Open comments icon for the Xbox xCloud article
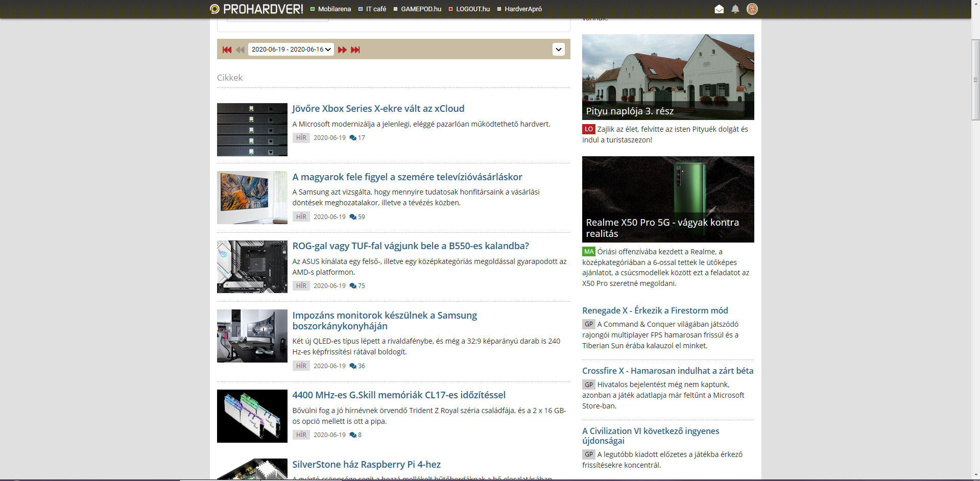Screen dimensions: 980x481 point(353,138)
